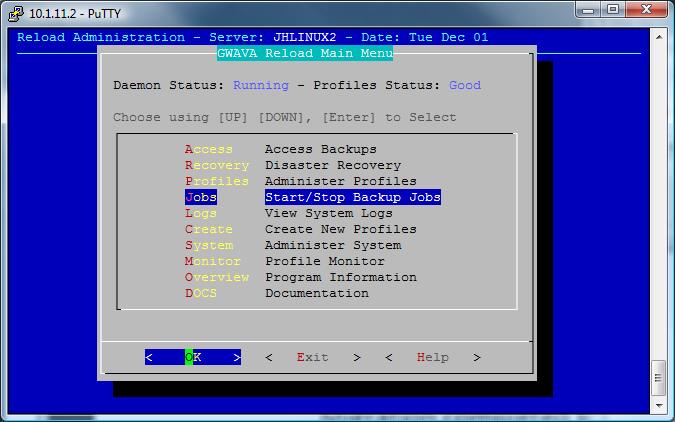Click 'Create New Profiles' description text
This screenshot has width=675, height=422.
tap(341, 229)
